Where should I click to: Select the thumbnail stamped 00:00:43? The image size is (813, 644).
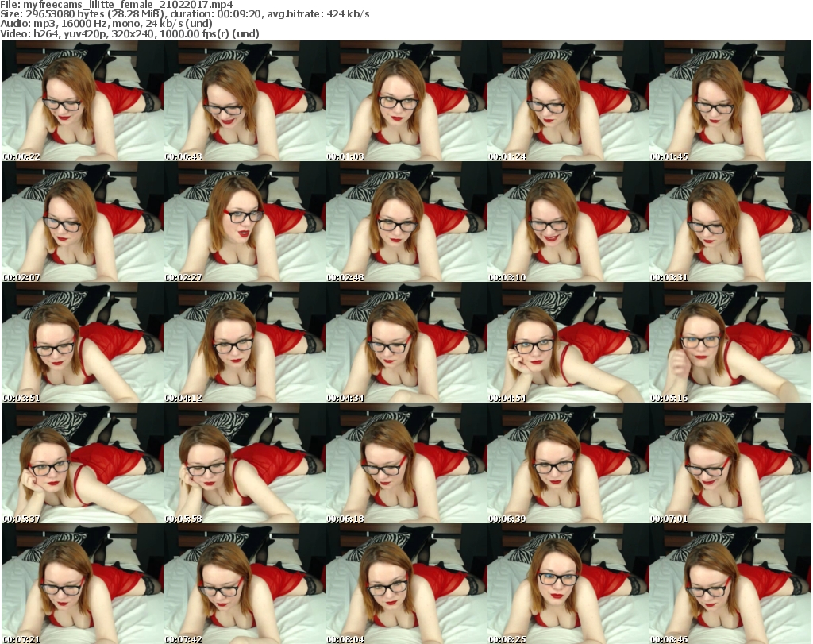point(245,101)
